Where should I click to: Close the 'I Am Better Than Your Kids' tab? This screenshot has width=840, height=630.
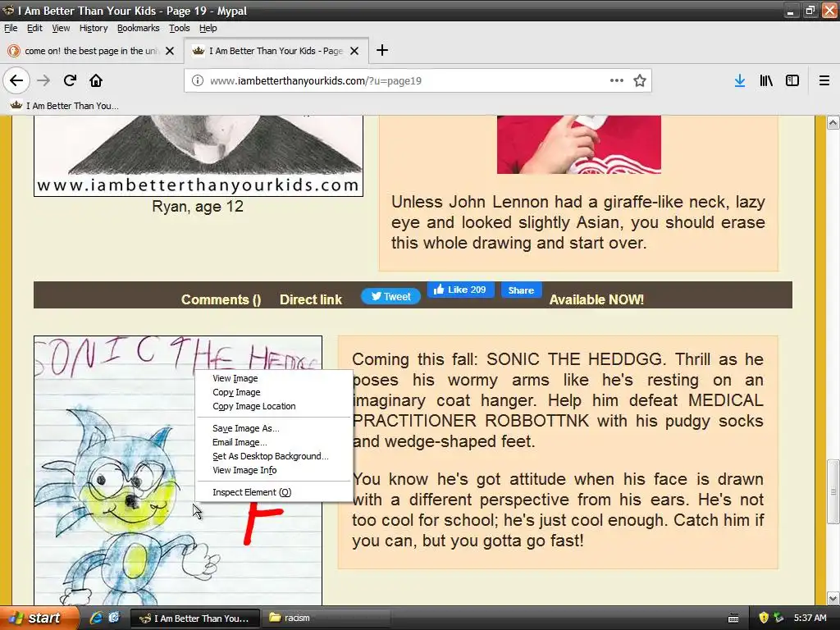point(354,51)
